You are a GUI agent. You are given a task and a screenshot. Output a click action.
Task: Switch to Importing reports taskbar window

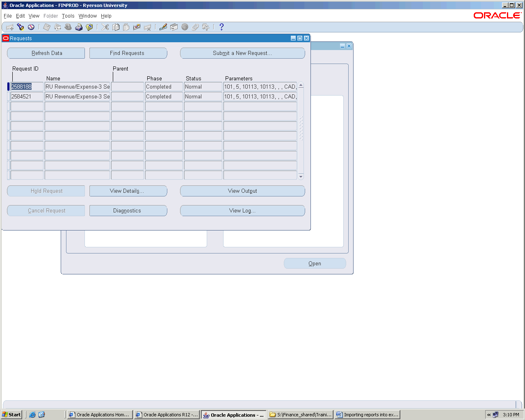pyautogui.click(x=367, y=415)
